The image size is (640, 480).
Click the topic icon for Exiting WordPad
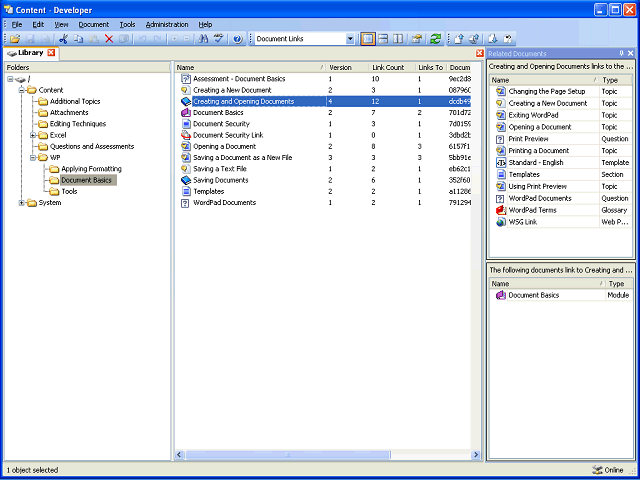coord(501,115)
